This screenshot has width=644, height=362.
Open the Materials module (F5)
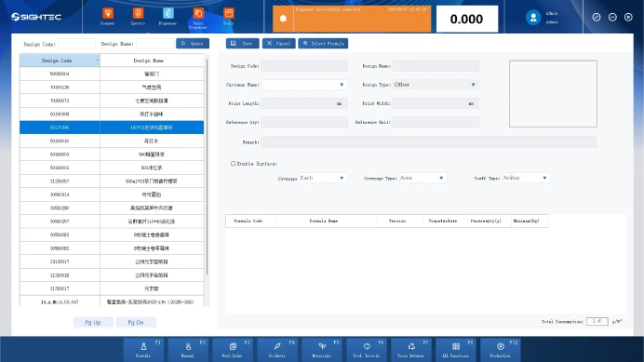322,349
